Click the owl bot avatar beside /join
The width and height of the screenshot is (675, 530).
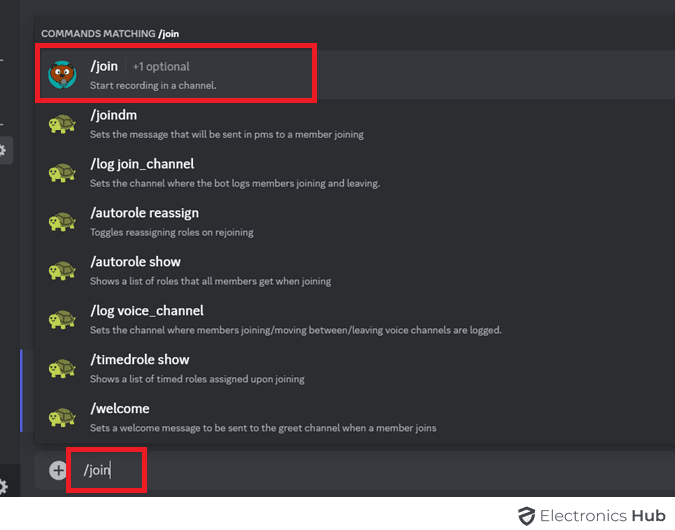coord(63,74)
